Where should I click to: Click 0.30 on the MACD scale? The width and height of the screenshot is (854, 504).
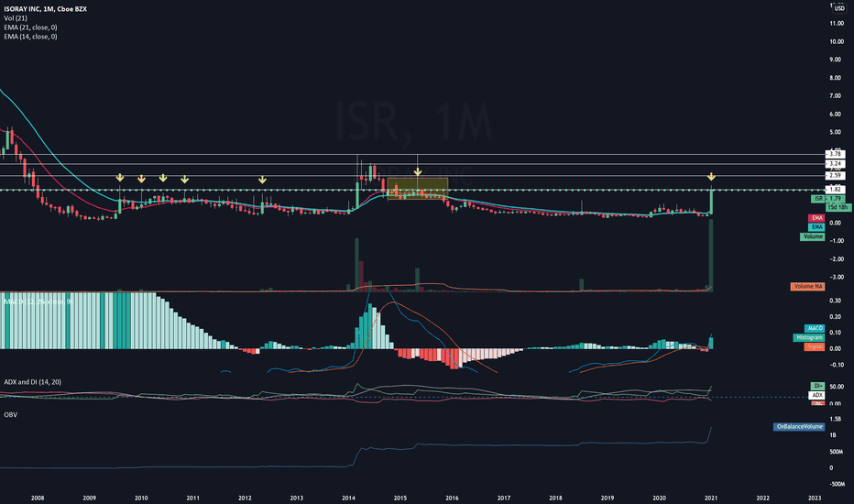(835, 301)
